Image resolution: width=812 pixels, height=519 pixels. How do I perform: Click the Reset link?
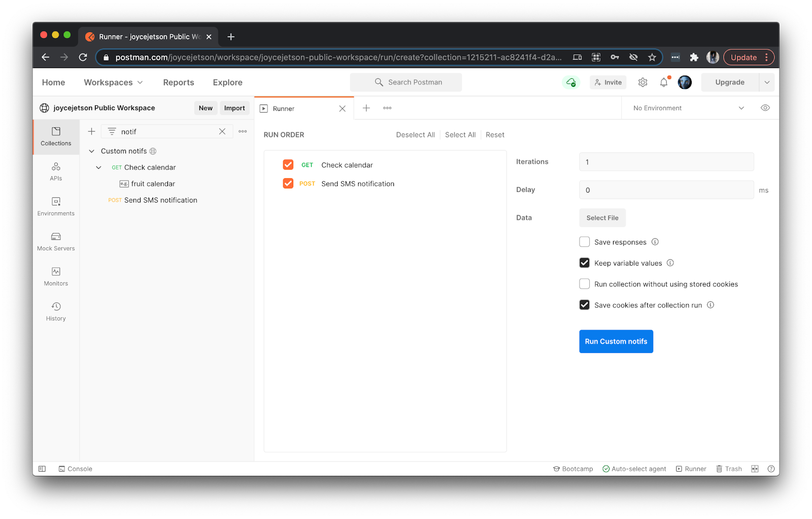point(495,135)
